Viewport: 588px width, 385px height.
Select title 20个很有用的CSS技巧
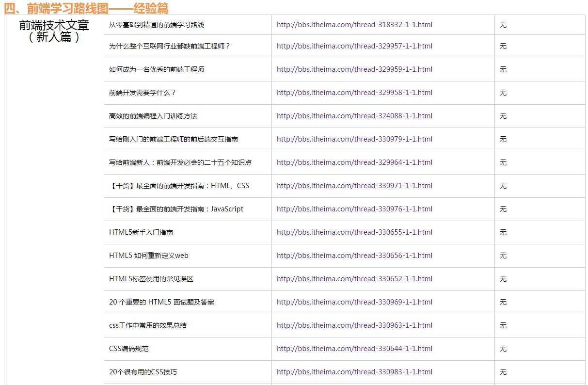(x=143, y=372)
